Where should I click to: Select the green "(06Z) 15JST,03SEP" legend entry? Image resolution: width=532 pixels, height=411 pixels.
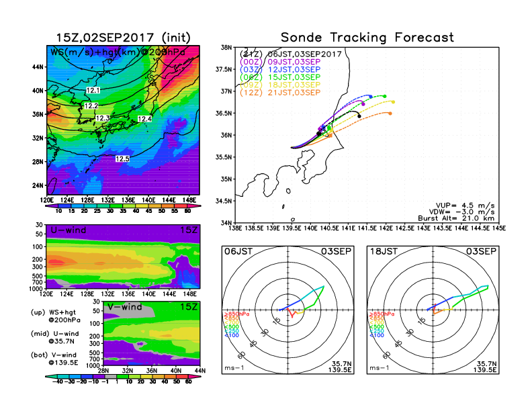point(280,77)
